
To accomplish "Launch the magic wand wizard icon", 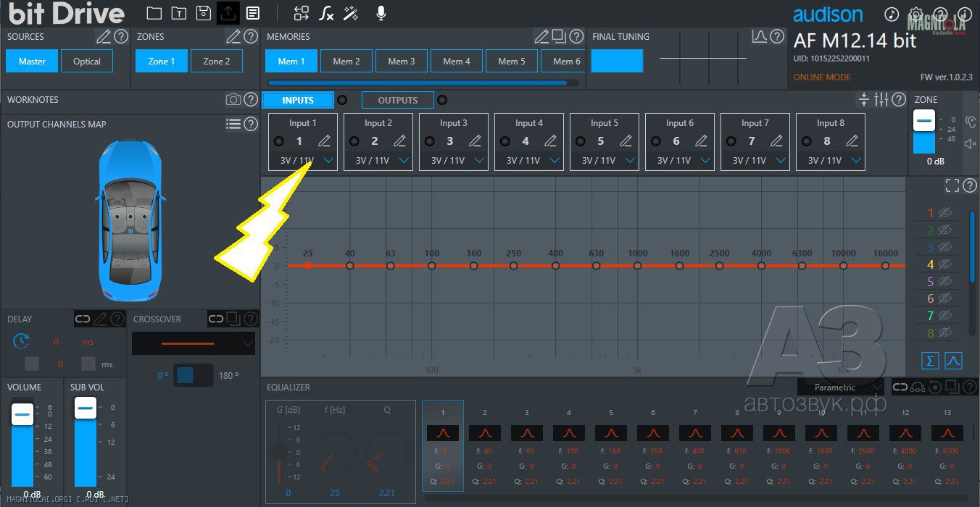I will coord(352,13).
